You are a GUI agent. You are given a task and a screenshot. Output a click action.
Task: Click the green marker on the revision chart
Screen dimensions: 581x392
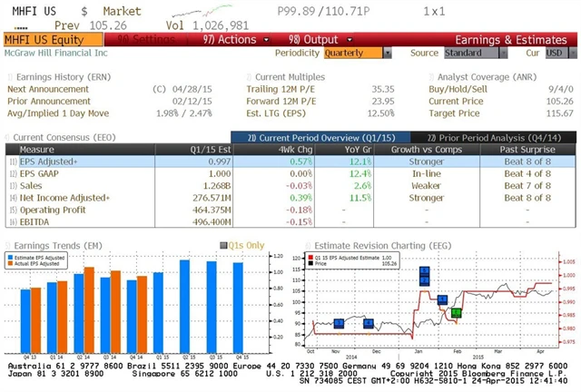pos(456,313)
